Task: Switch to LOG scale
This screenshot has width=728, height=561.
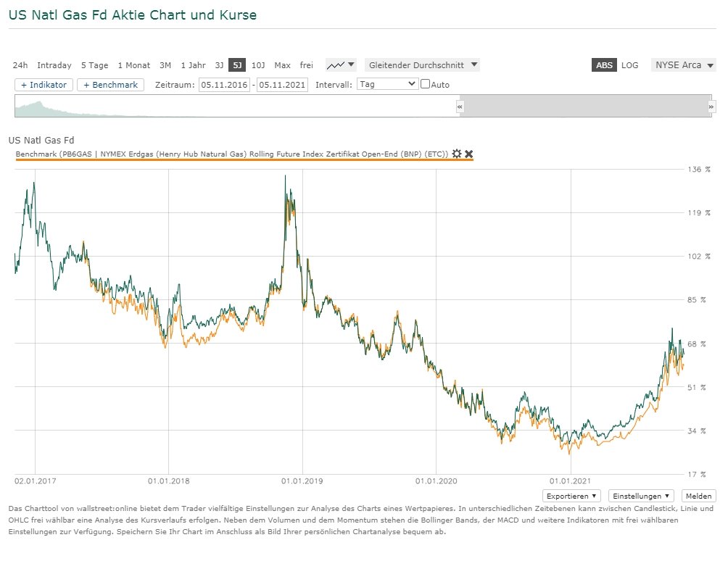Action: [629, 65]
